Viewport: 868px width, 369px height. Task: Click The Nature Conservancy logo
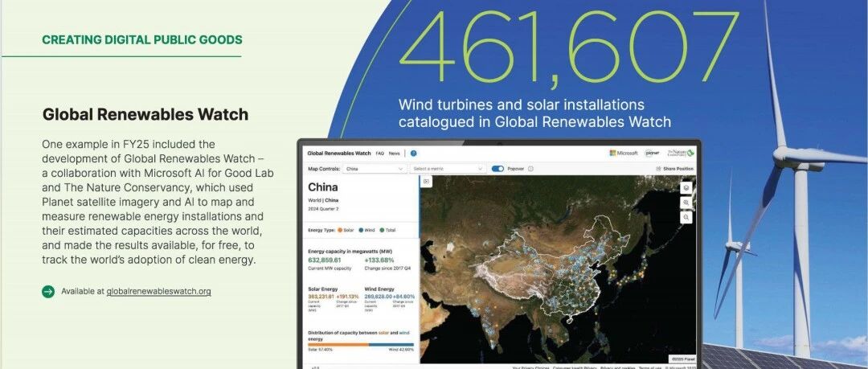(681, 153)
